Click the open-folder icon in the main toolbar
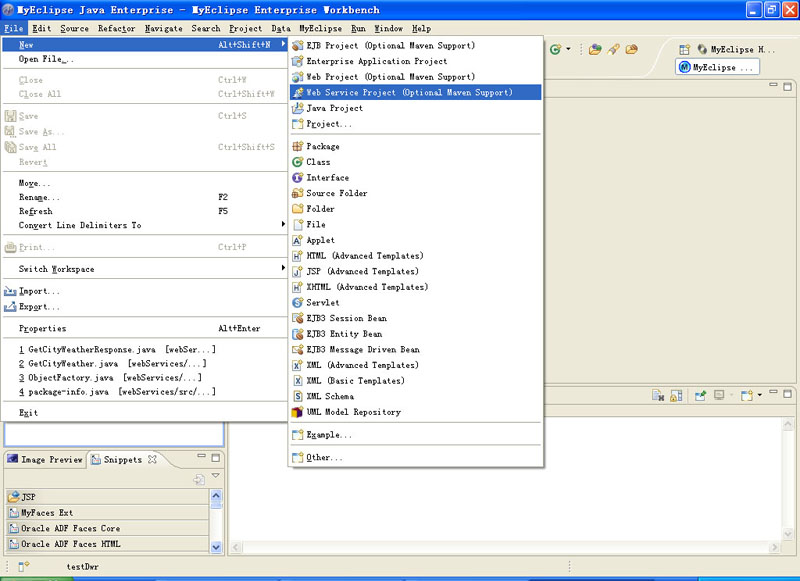The width and height of the screenshot is (800, 581). [x=631, y=48]
